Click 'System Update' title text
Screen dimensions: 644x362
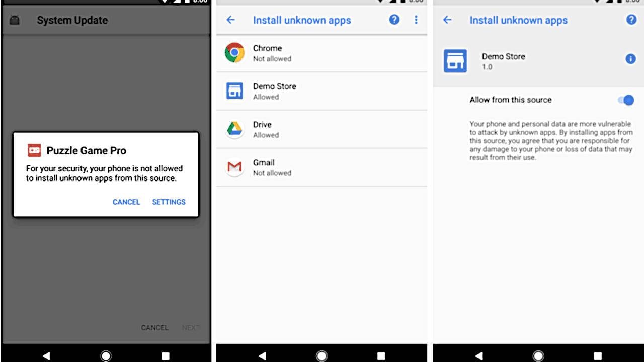[72, 21]
